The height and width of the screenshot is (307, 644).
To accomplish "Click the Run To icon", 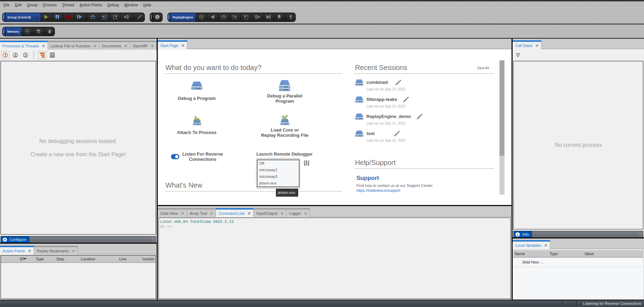I will coord(127,17).
